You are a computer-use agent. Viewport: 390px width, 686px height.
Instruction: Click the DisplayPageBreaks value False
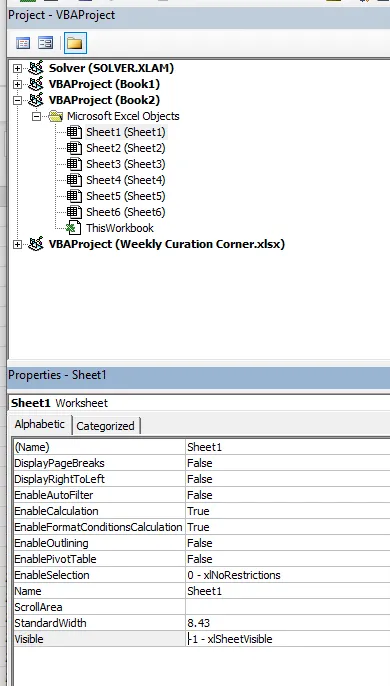point(288,463)
